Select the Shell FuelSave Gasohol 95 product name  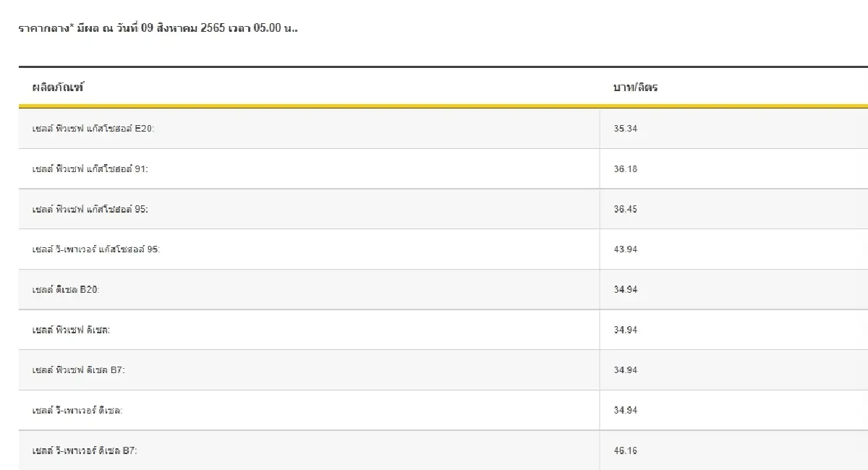pos(90,209)
